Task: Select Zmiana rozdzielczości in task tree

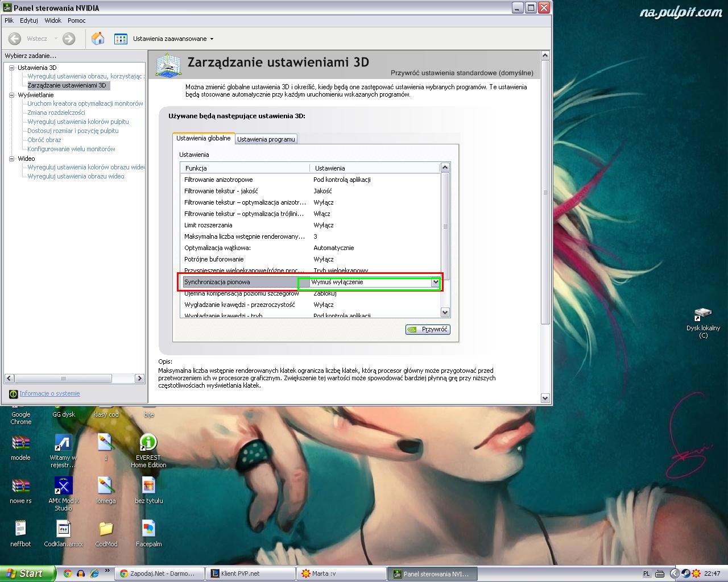Action: coord(56,113)
